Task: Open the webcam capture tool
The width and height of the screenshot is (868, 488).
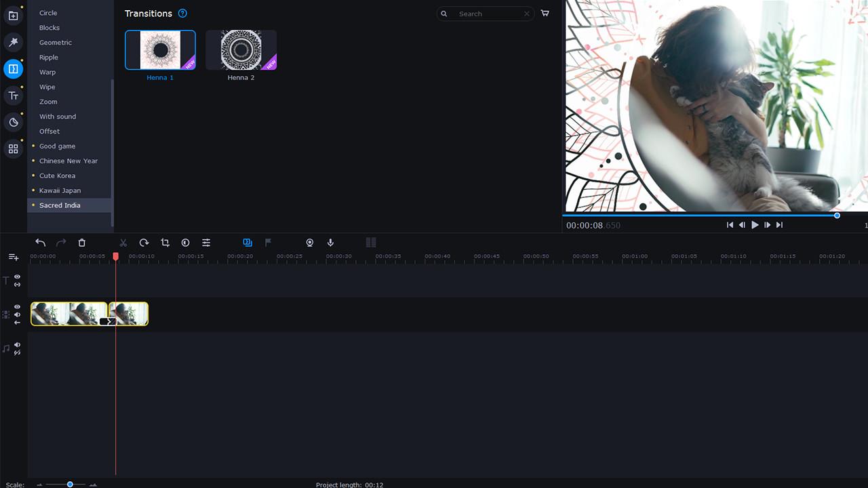Action: (310, 242)
